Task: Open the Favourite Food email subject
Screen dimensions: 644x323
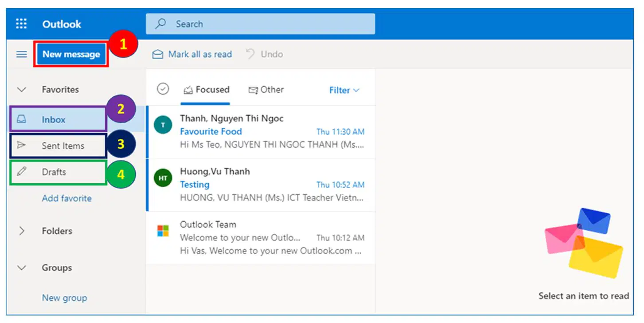Action: [211, 131]
